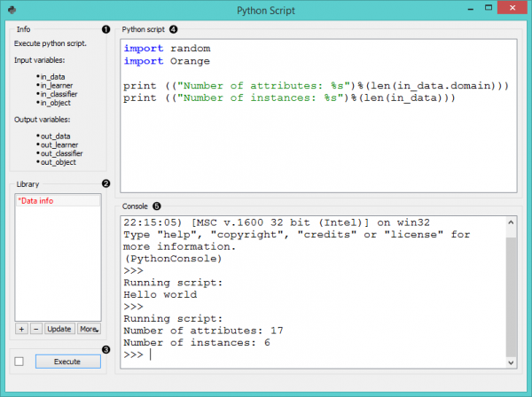Toggle the auto-execute checkbox next to Execute
The image size is (532, 397).
coord(20,362)
